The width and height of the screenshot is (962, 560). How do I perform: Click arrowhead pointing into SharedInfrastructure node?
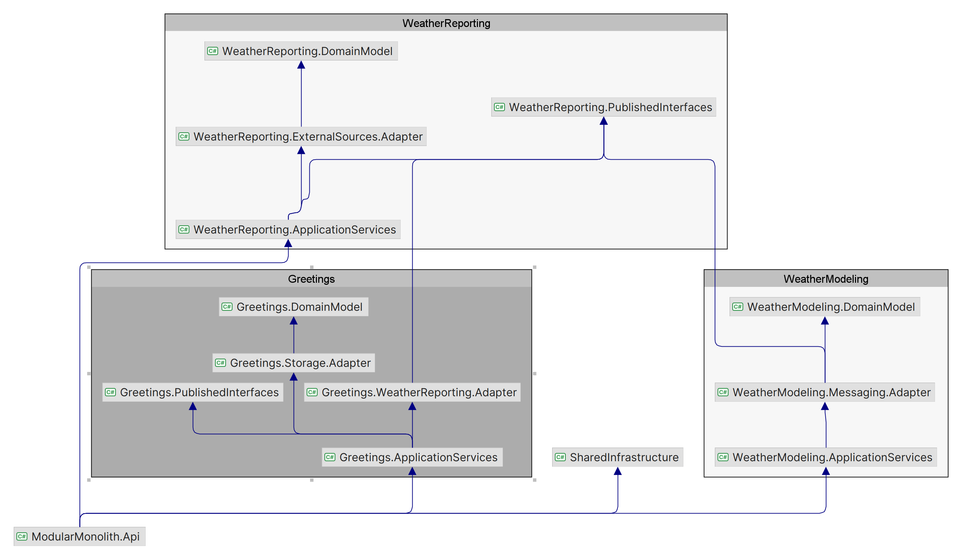coord(618,472)
